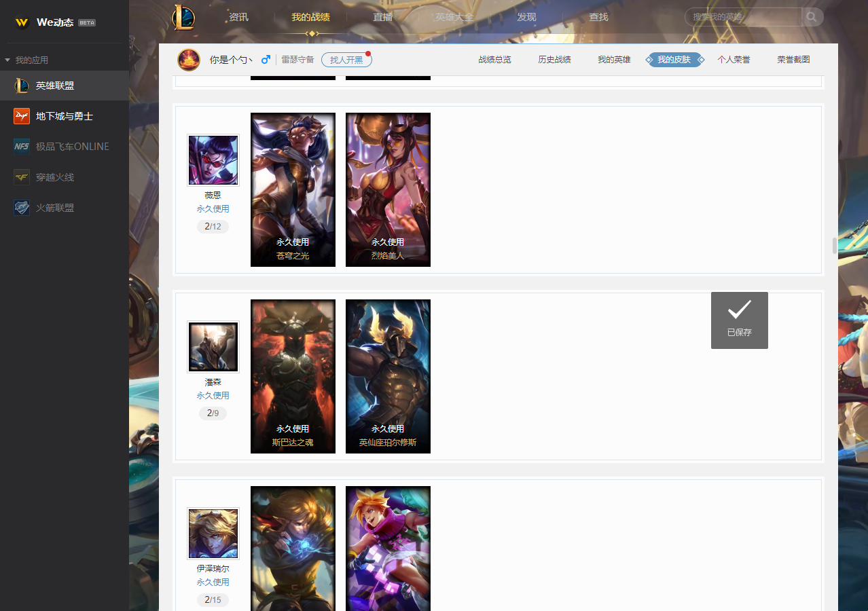This screenshot has height=611, width=868.
Task: Click 永久使用 under the 伊泽瑞尔 name
Action: pyautogui.click(x=213, y=582)
